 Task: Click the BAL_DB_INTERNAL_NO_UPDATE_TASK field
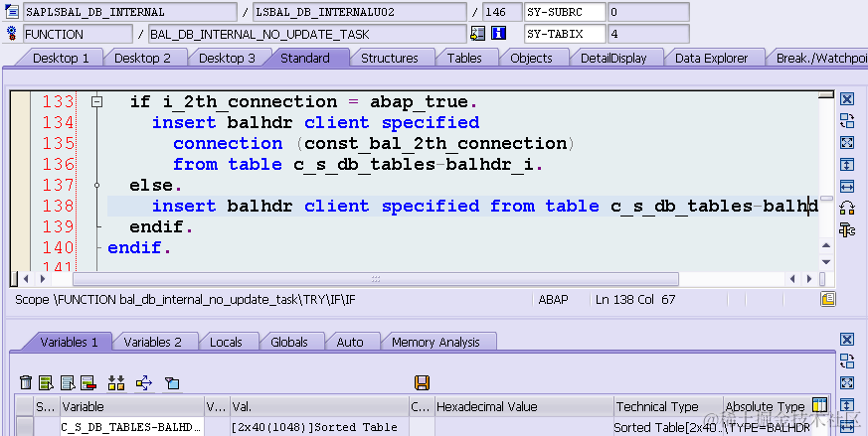[x=307, y=35]
